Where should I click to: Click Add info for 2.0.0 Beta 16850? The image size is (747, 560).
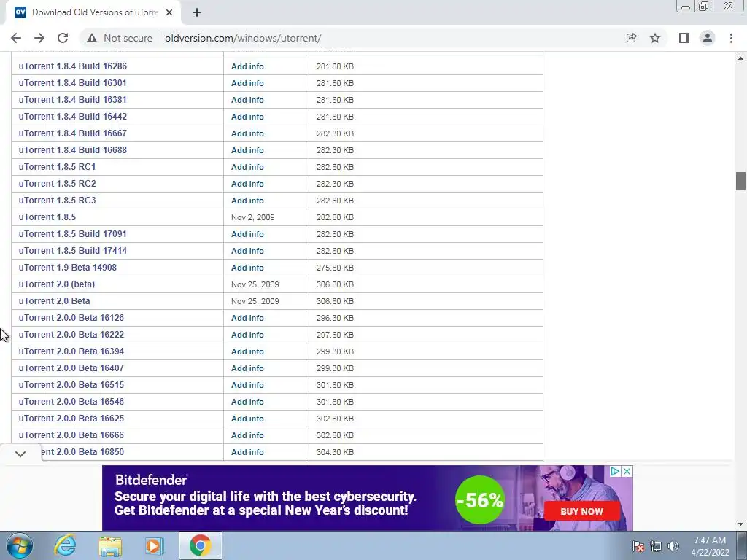point(247,452)
